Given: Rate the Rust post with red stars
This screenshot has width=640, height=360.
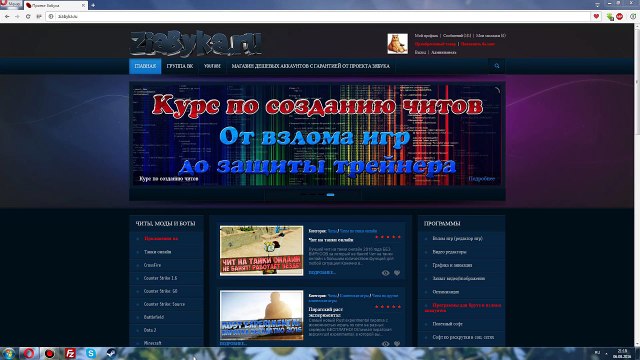Looking at the screenshot, I should (388, 307).
